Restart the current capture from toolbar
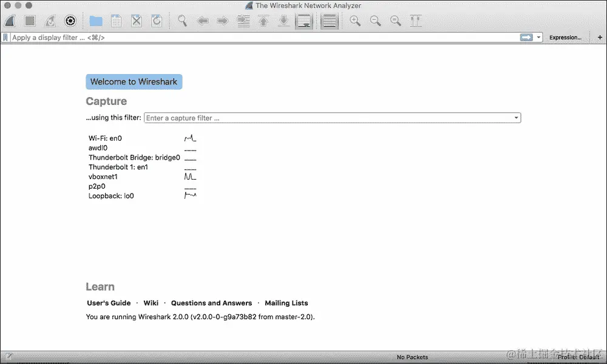Image resolution: width=607 pixels, height=364 pixels. click(x=50, y=21)
